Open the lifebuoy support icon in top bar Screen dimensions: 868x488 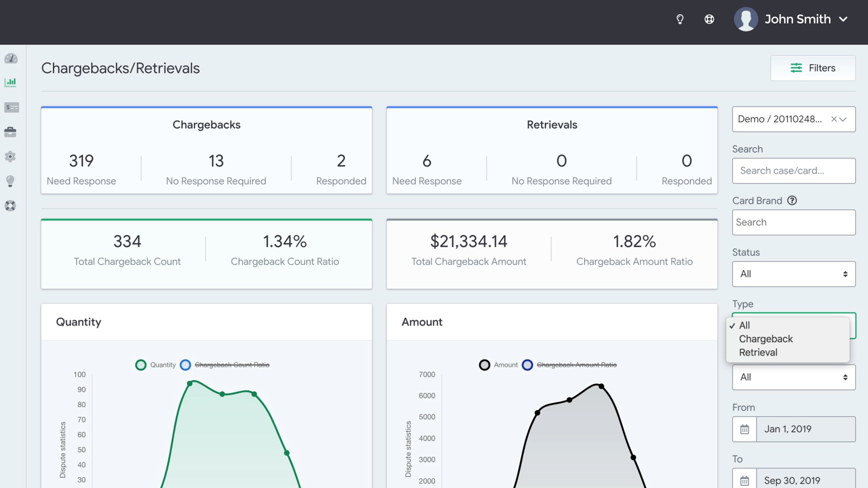(x=709, y=19)
